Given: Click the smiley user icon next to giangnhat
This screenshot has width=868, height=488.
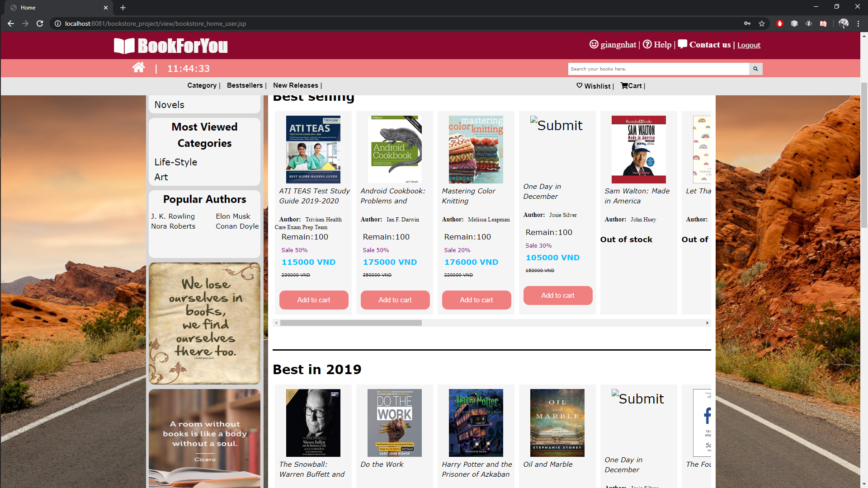Looking at the screenshot, I should point(594,44).
